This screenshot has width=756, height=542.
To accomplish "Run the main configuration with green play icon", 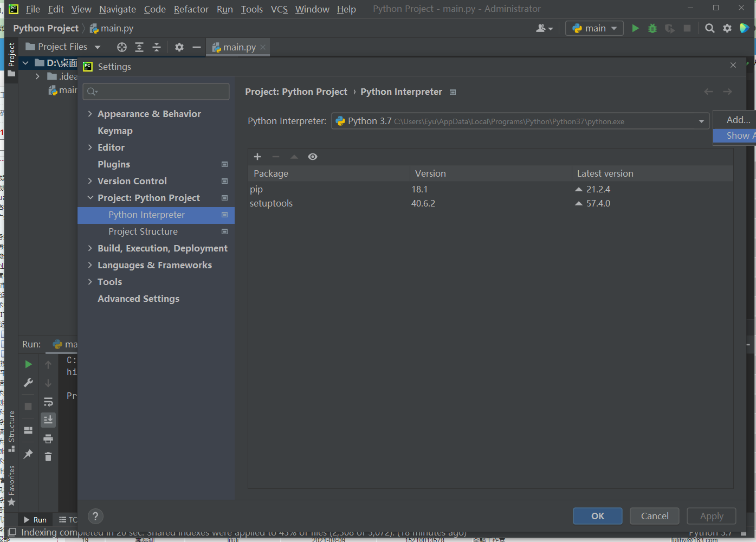I will point(635,28).
